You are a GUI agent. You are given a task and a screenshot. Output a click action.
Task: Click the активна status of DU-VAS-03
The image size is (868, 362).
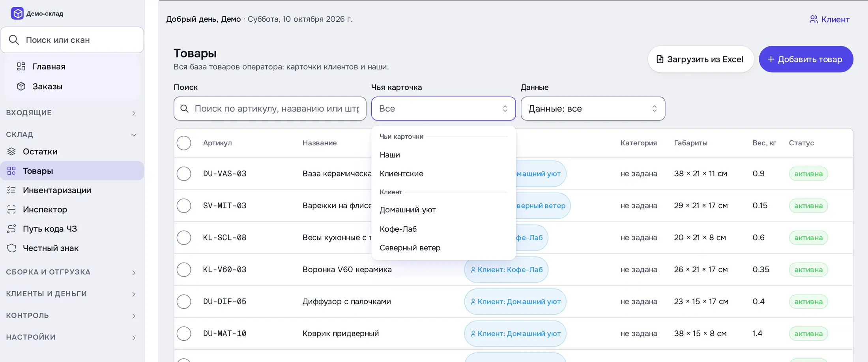click(x=808, y=174)
